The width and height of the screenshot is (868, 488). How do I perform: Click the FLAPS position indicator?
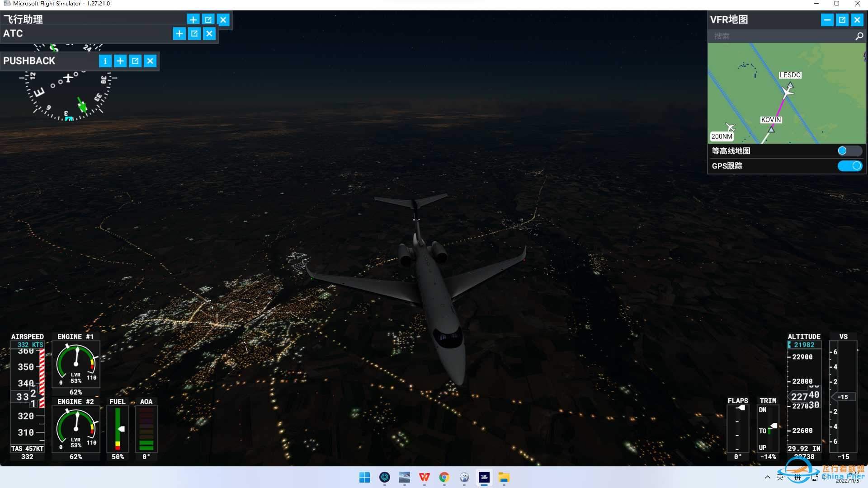tap(738, 428)
